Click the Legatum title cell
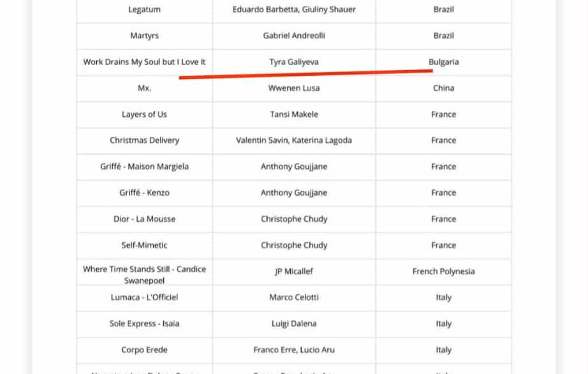 coord(144,10)
